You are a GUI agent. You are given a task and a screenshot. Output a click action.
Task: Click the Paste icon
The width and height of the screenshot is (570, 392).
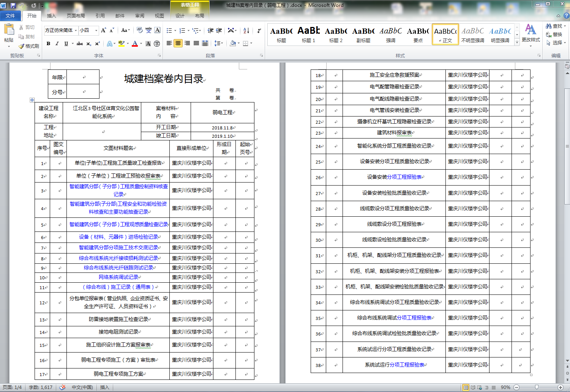point(9,29)
